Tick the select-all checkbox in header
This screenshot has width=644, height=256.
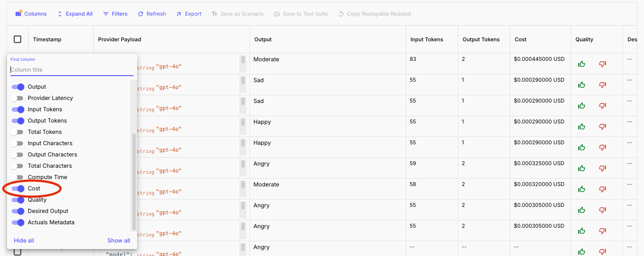pos(17,39)
